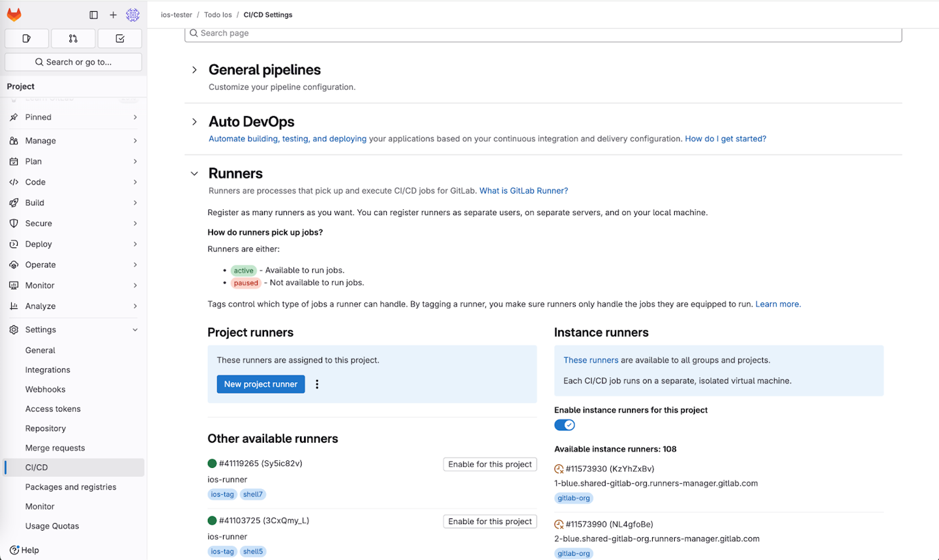Enable runner #41103725 for this project
The height and width of the screenshot is (560, 939).
[490, 522]
